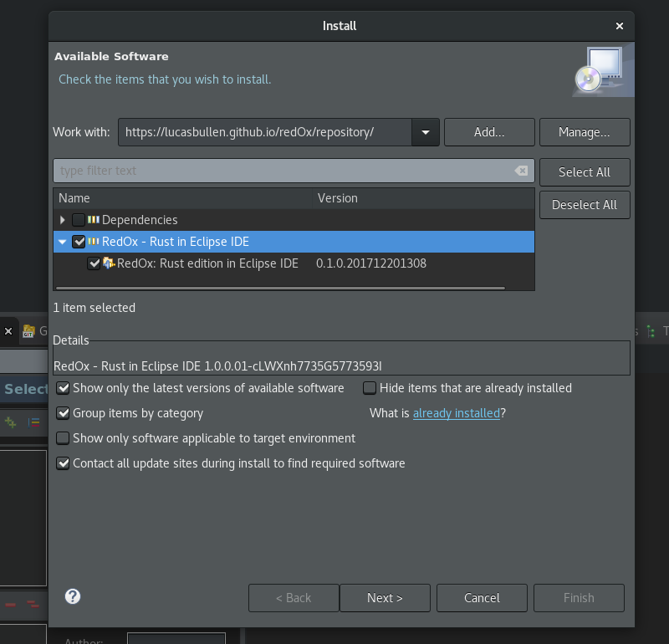669x644 pixels.
Task: Enable Hide items that are already installed
Action: [370, 388]
